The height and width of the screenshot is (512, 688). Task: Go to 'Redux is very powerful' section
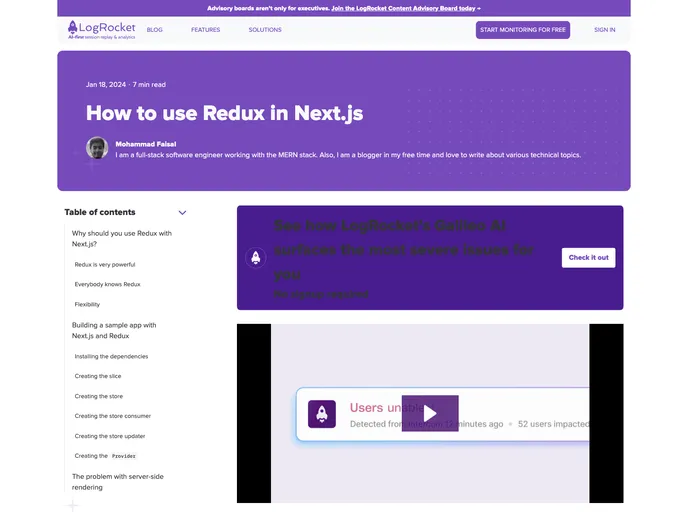105,265
